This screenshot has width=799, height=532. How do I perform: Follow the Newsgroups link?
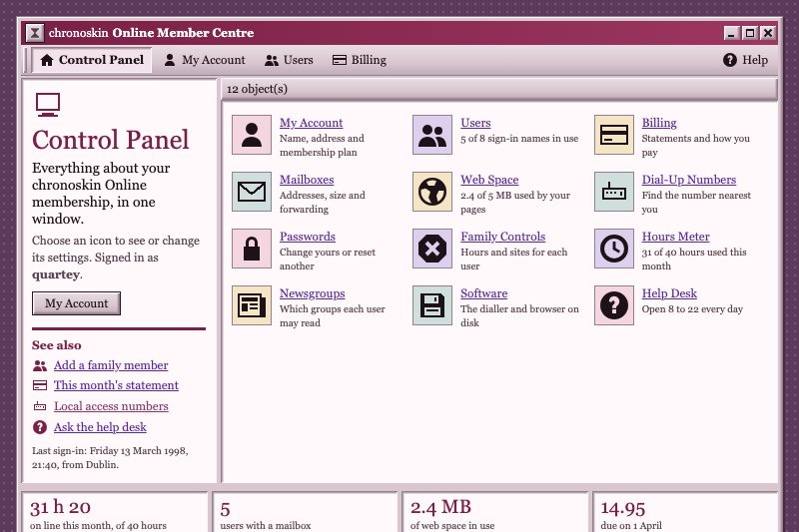point(312,293)
